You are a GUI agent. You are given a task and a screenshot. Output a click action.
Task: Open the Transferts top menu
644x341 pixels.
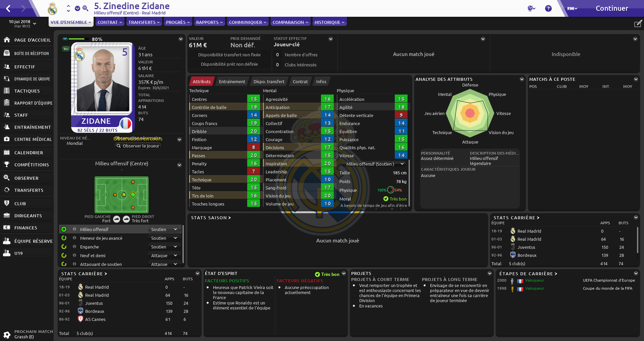(144, 22)
